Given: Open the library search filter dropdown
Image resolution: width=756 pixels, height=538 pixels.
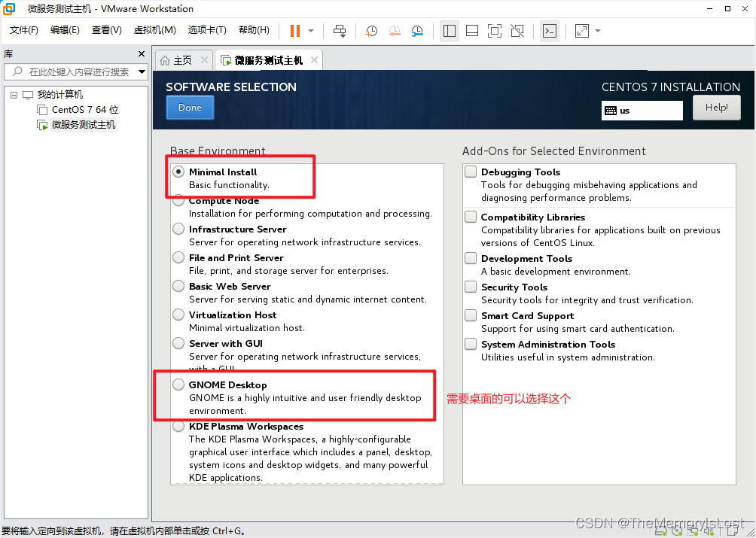Looking at the screenshot, I should click(142, 71).
